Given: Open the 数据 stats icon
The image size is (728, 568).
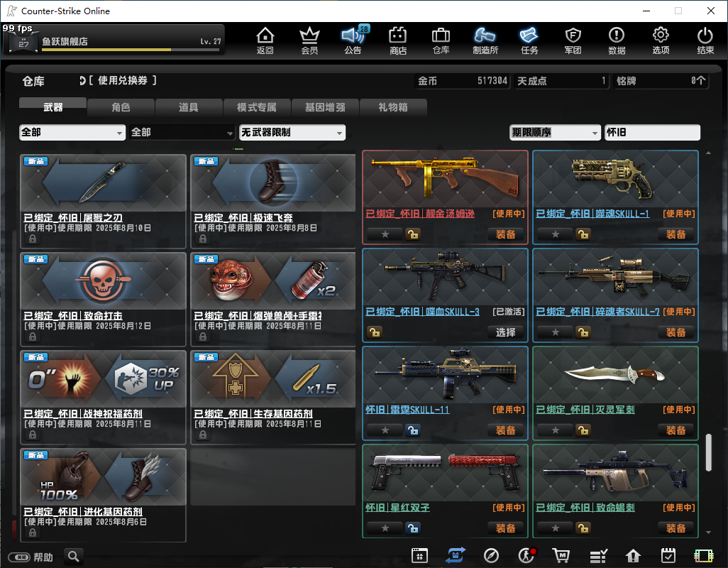Looking at the screenshot, I should pos(617,40).
